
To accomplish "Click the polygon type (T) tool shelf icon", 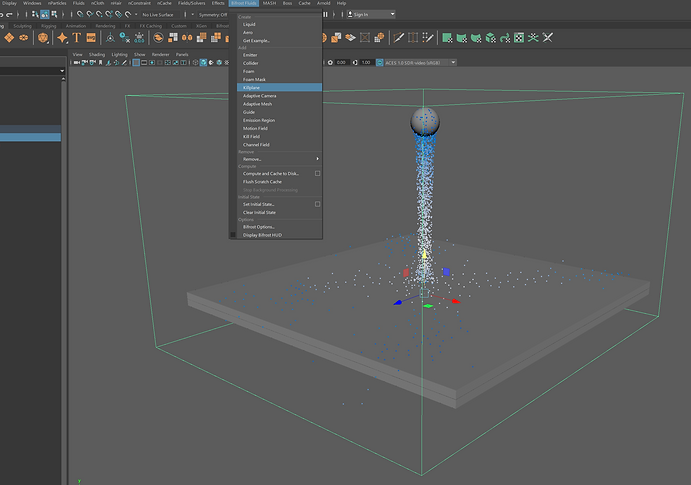I will 77,38.
